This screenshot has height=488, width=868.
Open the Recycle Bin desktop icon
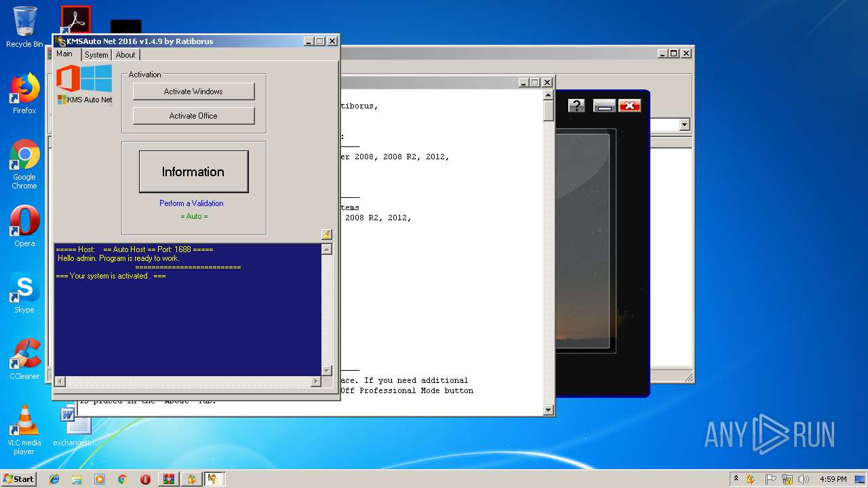click(24, 27)
